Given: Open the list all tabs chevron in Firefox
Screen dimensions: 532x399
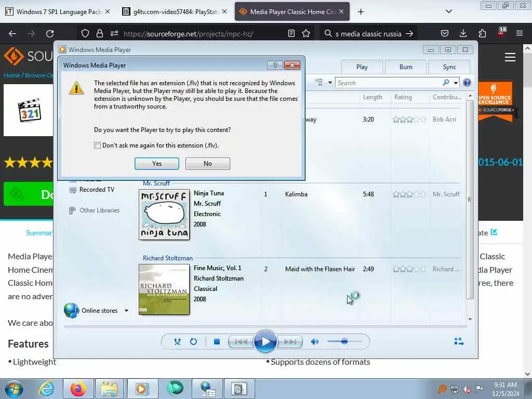Looking at the screenshot, I should coord(448,12).
